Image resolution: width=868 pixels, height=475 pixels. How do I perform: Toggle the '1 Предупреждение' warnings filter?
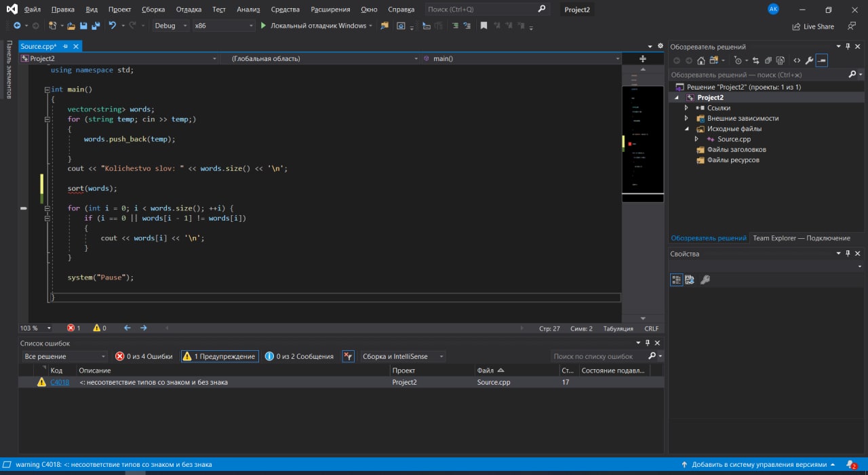pyautogui.click(x=220, y=356)
